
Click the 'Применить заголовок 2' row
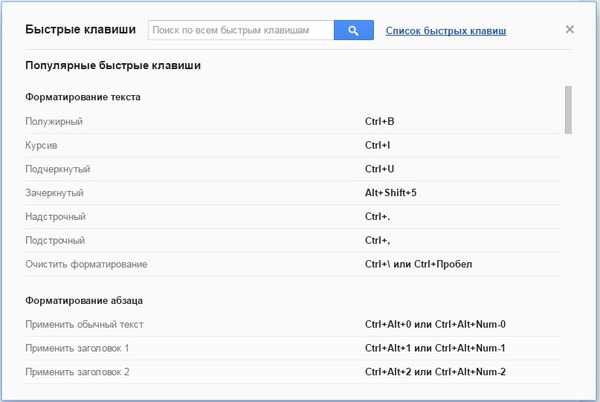pyautogui.click(x=292, y=372)
